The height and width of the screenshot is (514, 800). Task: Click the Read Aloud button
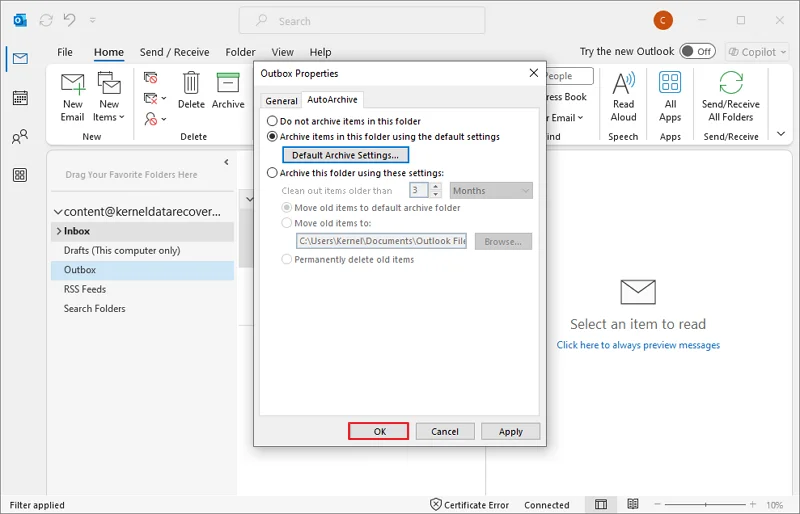click(623, 97)
